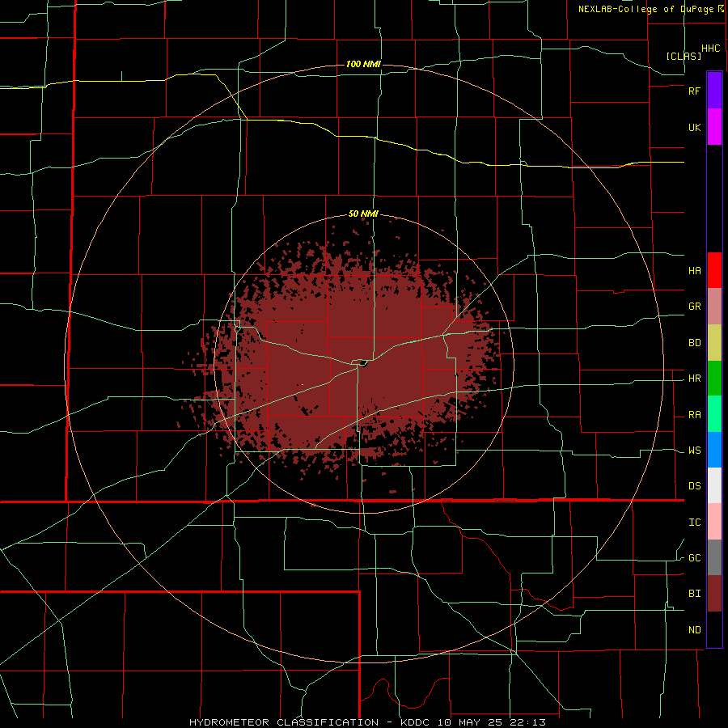Click the 'BI' legend label
This screenshot has height=728, width=728.
[694, 594]
